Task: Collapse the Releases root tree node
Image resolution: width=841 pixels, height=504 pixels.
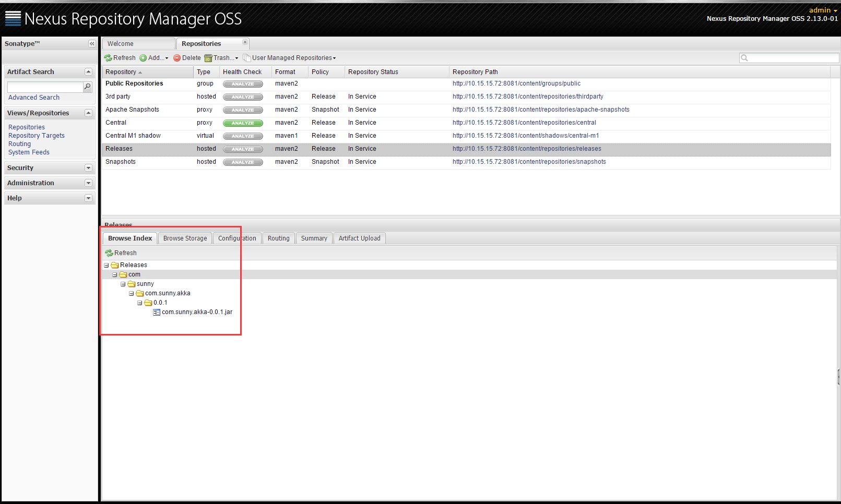Action: coord(106,265)
